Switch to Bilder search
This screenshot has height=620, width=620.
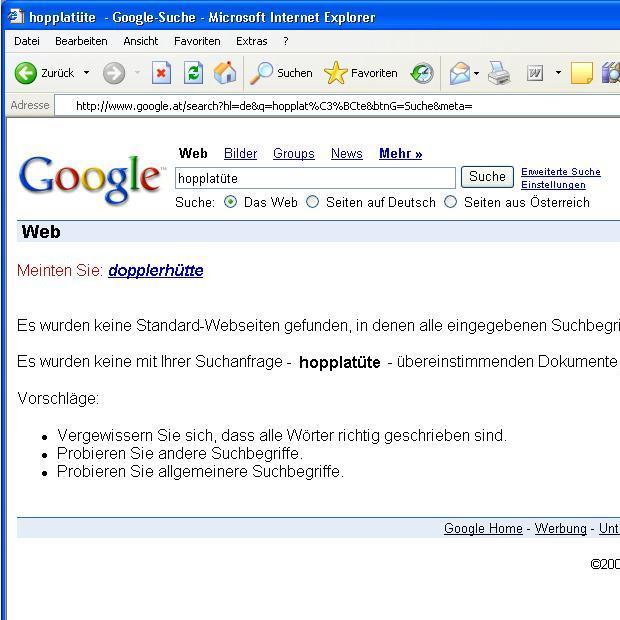[x=240, y=153]
